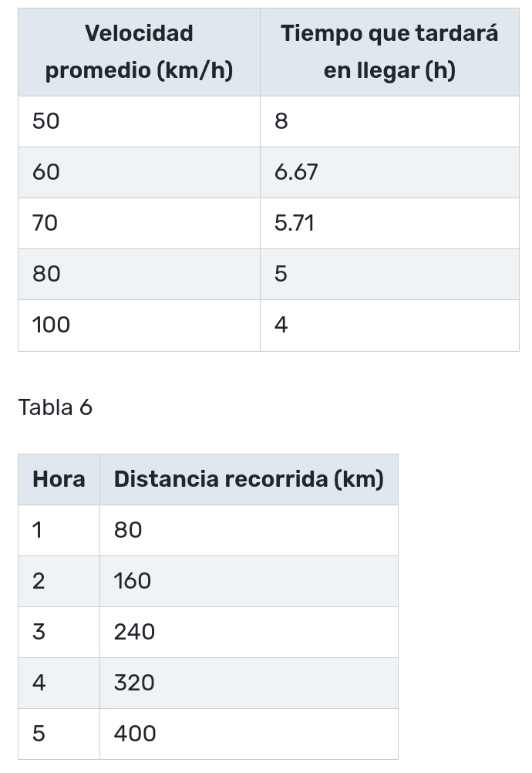This screenshot has width=532, height=773.
Task: Click the distance cell showing 400
Action: [x=135, y=734]
